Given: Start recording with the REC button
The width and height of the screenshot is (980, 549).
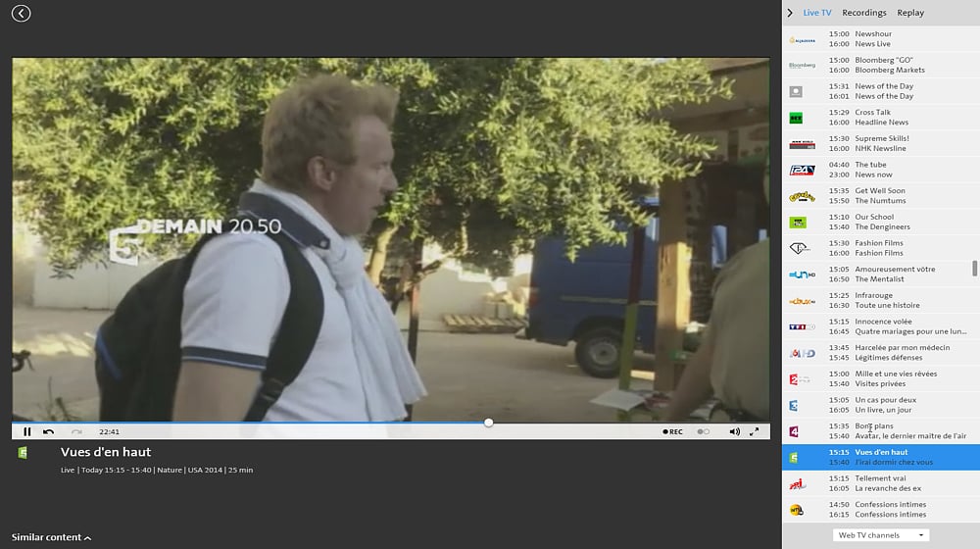Looking at the screenshot, I should click(672, 431).
